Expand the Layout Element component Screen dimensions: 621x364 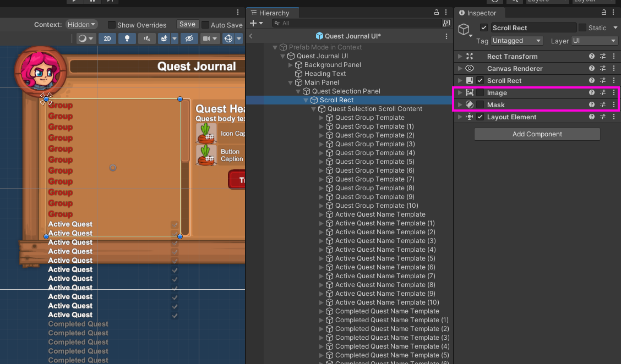coord(460,117)
